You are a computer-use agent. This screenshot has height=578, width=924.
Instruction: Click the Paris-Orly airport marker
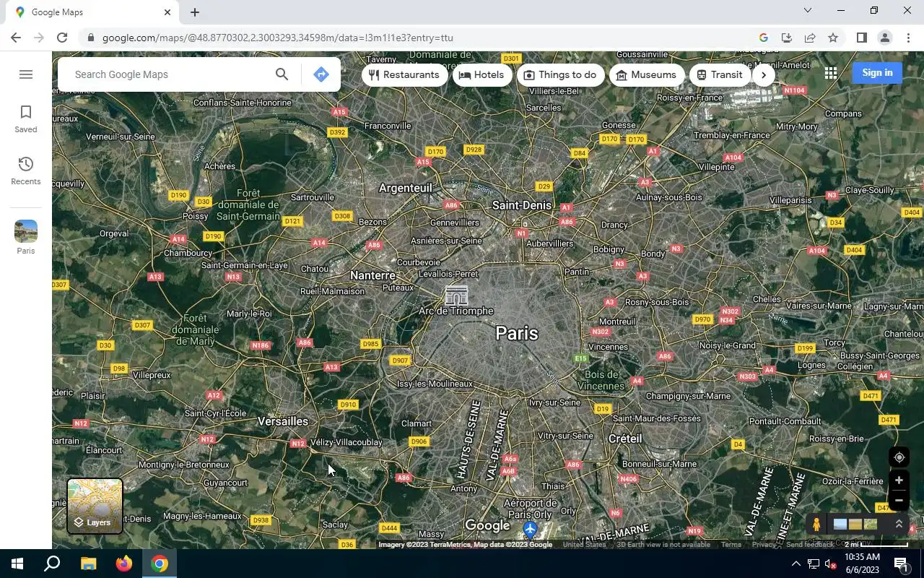pyautogui.click(x=530, y=530)
